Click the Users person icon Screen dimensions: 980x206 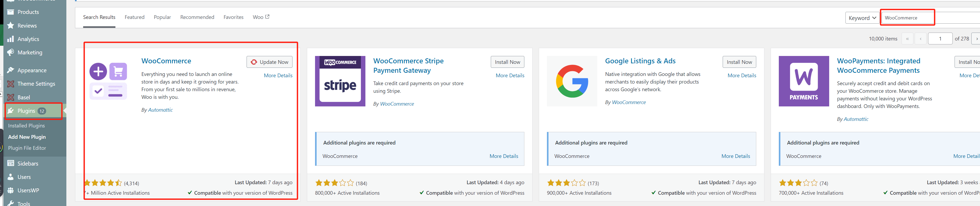11,177
